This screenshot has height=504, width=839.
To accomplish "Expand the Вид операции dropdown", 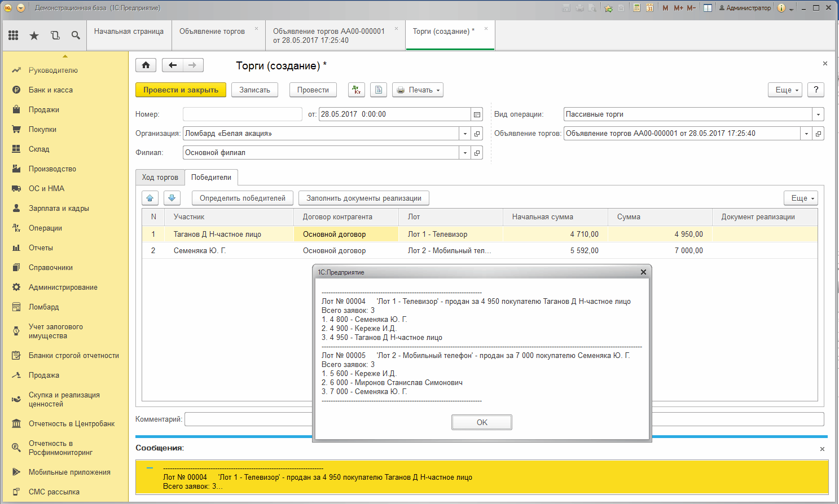I will (x=818, y=114).
